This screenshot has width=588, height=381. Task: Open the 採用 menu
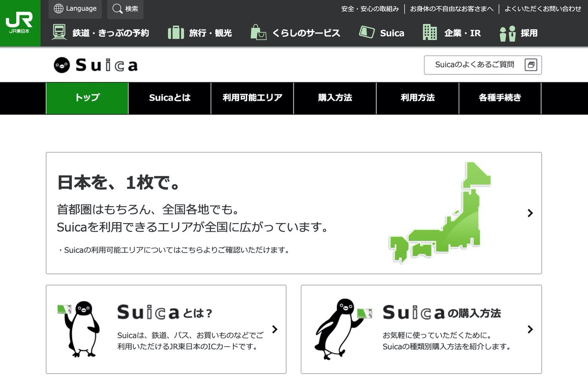tap(518, 33)
